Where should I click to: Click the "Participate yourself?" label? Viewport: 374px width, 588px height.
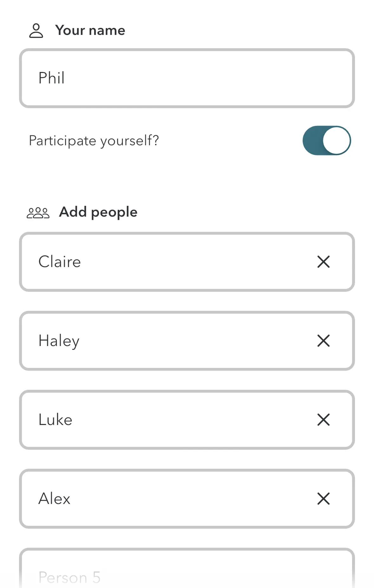pos(94,140)
